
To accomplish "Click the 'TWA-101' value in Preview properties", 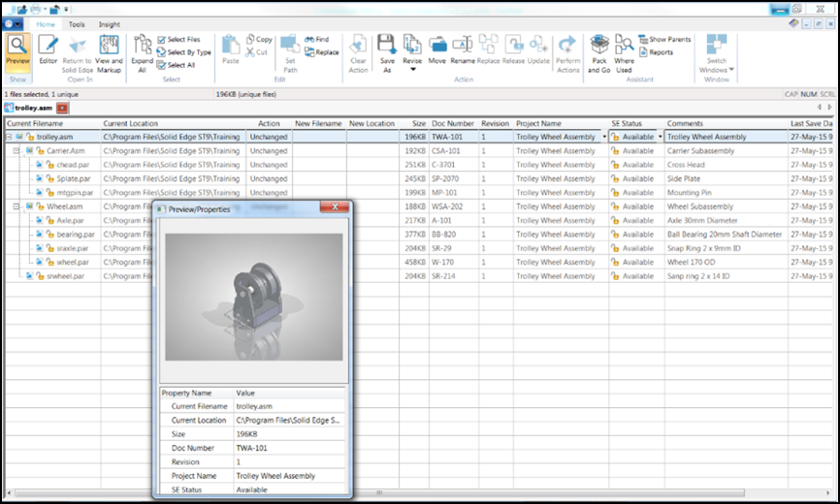I will [x=252, y=448].
